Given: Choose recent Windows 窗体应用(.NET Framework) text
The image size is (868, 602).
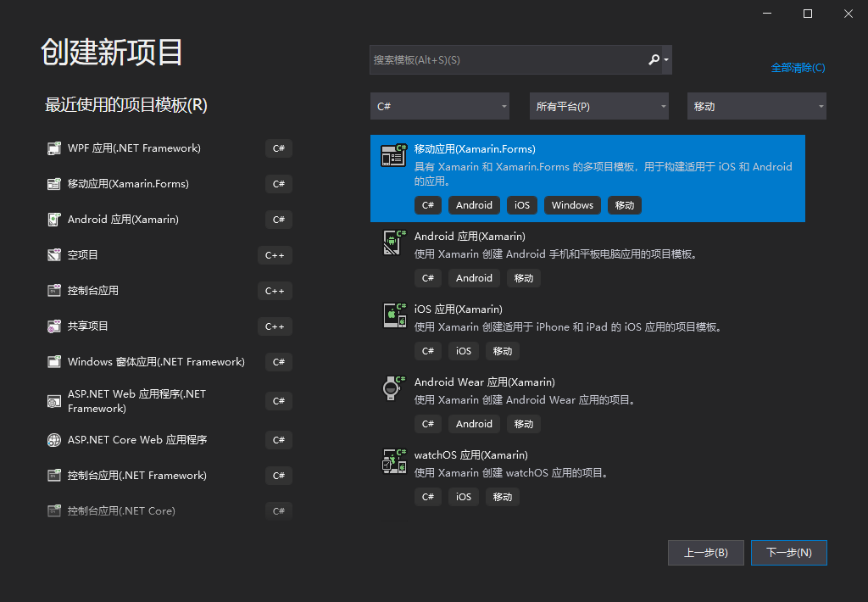Looking at the screenshot, I should [156, 362].
